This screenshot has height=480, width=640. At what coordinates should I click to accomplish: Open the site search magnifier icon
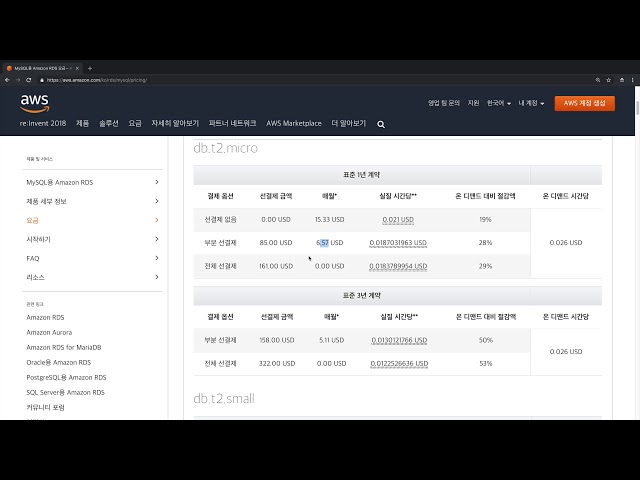pyautogui.click(x=381, y=124)
